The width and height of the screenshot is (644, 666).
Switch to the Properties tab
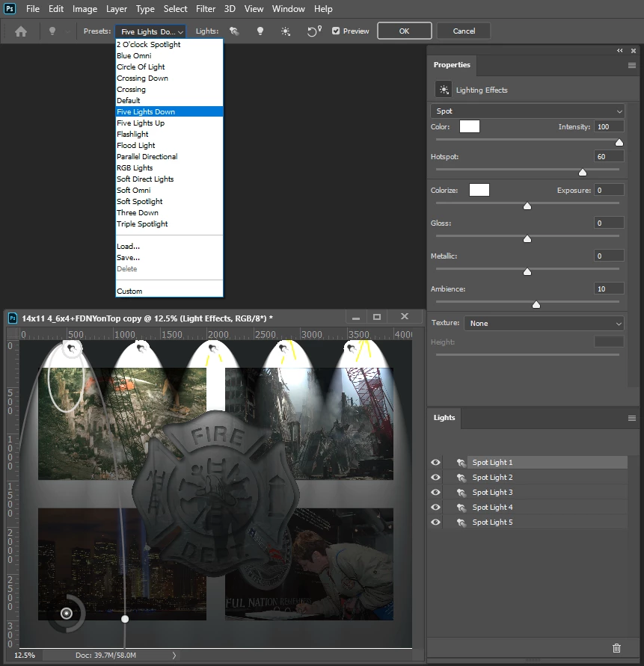click(x=452, y=65)
